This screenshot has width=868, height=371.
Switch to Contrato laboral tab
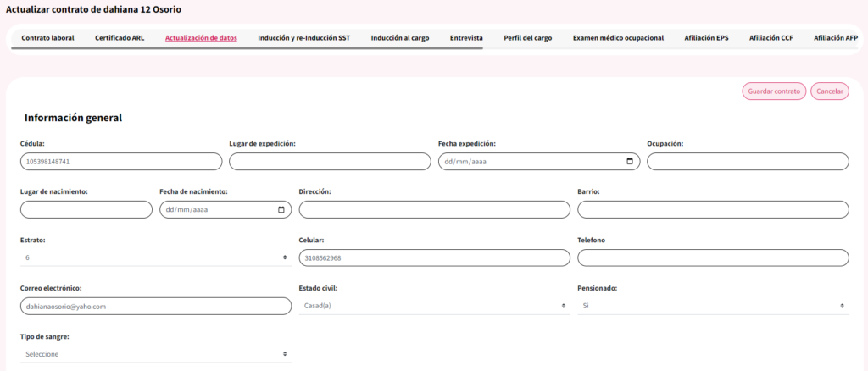click(x=47, y=38)
